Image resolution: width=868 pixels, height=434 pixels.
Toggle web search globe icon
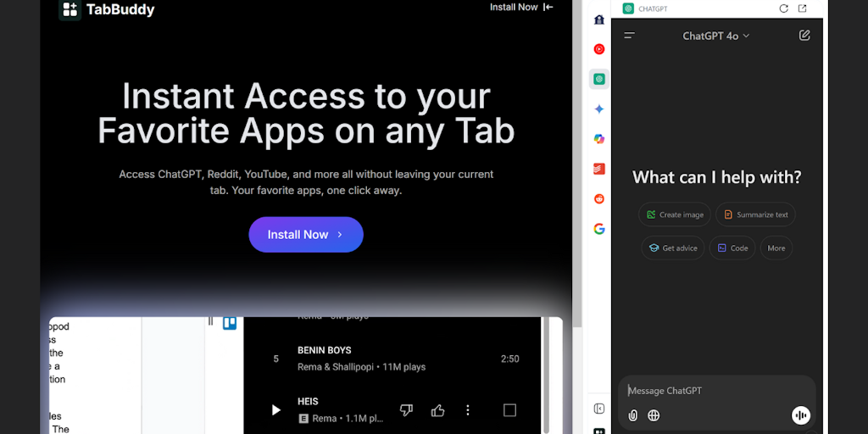tap(654, 415)
